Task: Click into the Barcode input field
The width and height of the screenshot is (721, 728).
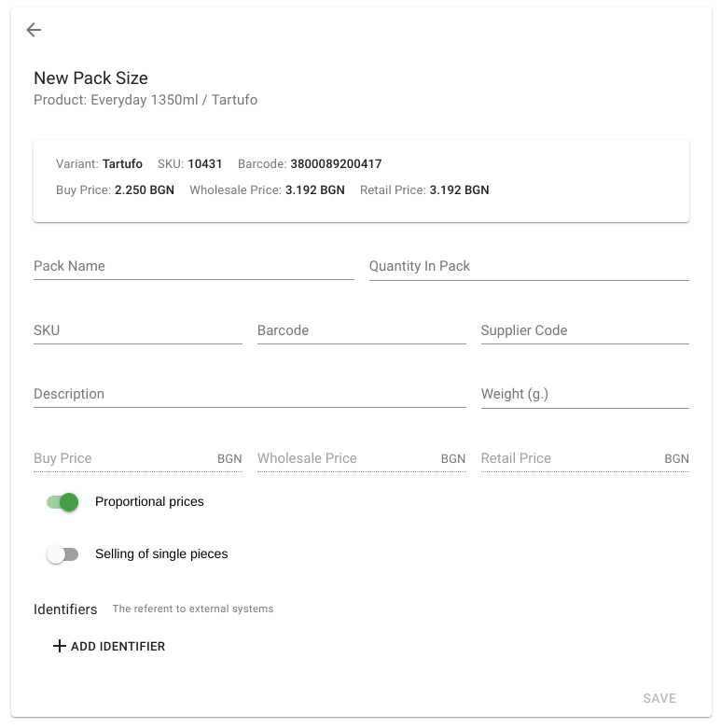Action: click(361, 330)
